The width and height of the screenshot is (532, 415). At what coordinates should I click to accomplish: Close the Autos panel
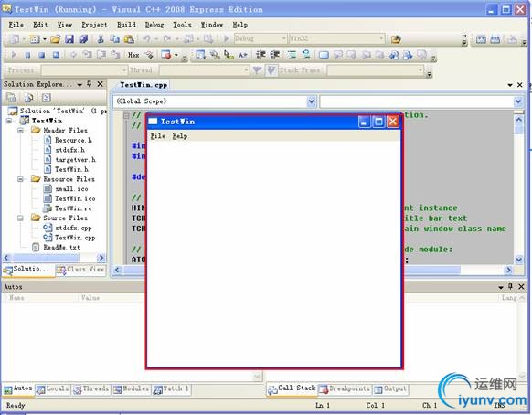[521, 287]
